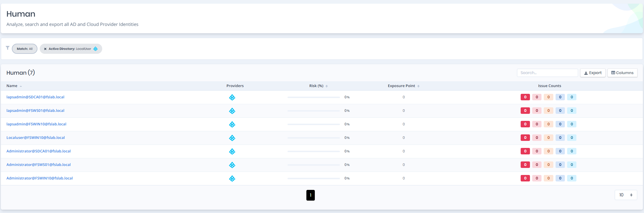Click Active Directory icon in filter chip
644x213 pixels.
point(95,49)
